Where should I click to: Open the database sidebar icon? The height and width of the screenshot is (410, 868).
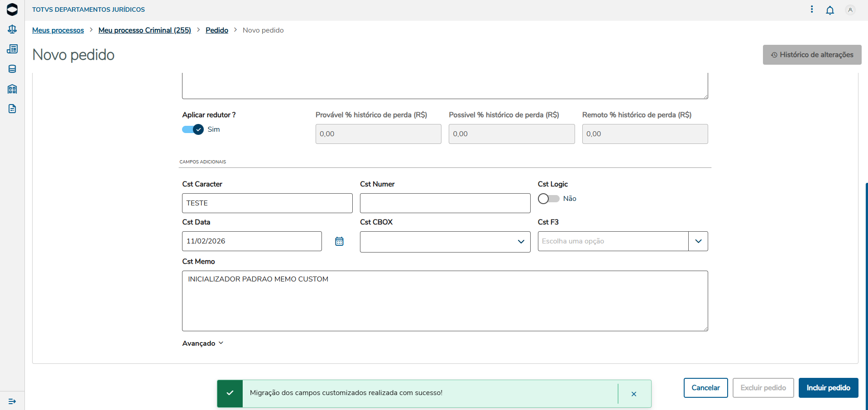click(x=12, y=69)
